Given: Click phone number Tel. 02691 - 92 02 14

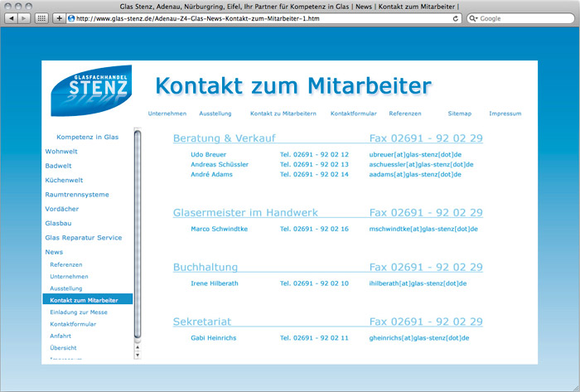Looking at the screenshot, I should (x=314, y=175).
